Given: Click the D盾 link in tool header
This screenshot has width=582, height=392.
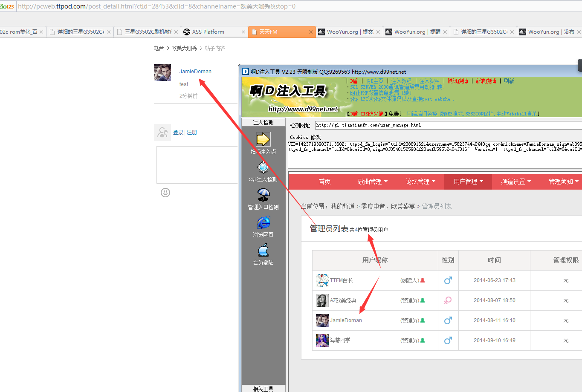Looking at the screenshot, I should [354, 81].
